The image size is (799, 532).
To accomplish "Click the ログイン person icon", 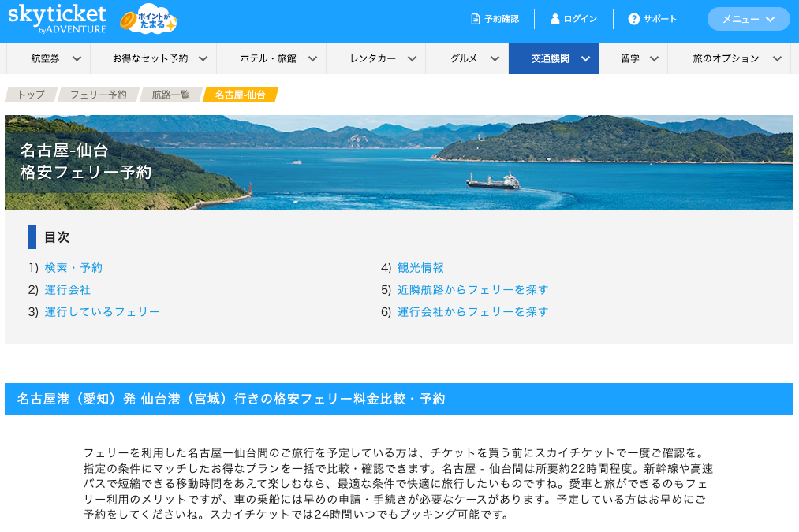I will pyautogui.click(x=555, y=19).
